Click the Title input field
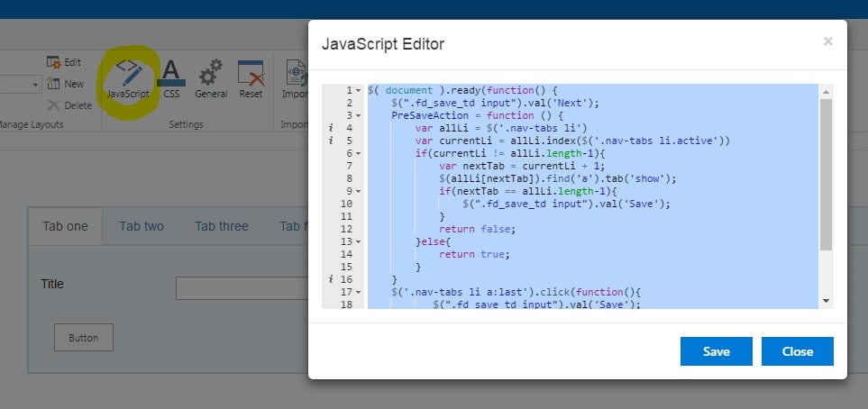This screenshot has width=868, height=409. point(242,287)
